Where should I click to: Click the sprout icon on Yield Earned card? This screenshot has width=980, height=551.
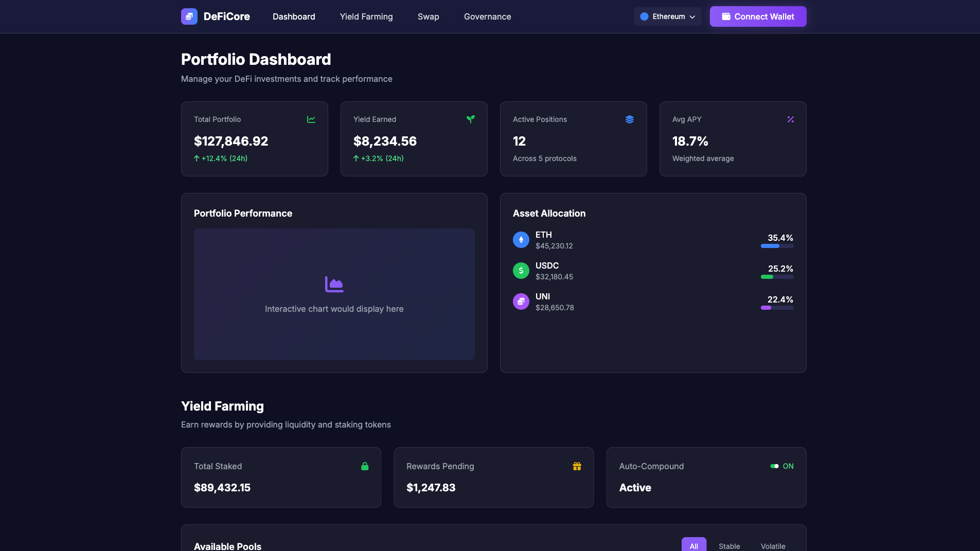(471, 119)
